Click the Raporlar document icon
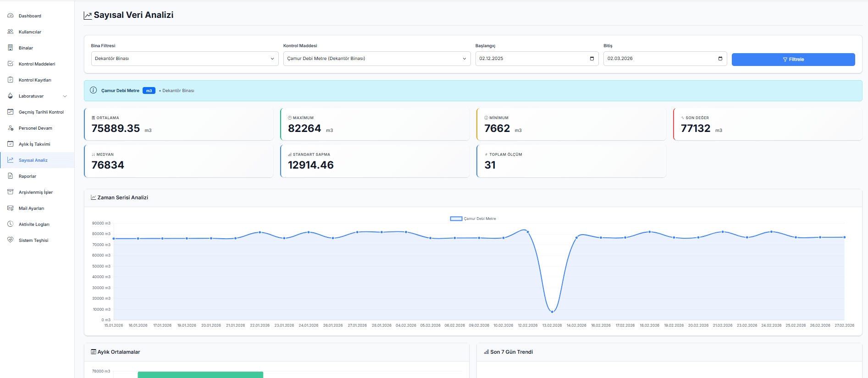Viewport: 868px width, 378px height. [x=10, y=176]
